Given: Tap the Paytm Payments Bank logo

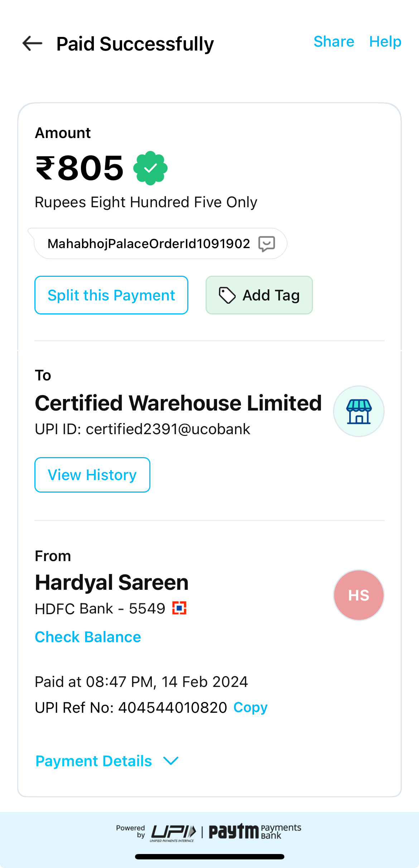Looking at the screenshot, I should pyautogui.click(x=255, y=831).
